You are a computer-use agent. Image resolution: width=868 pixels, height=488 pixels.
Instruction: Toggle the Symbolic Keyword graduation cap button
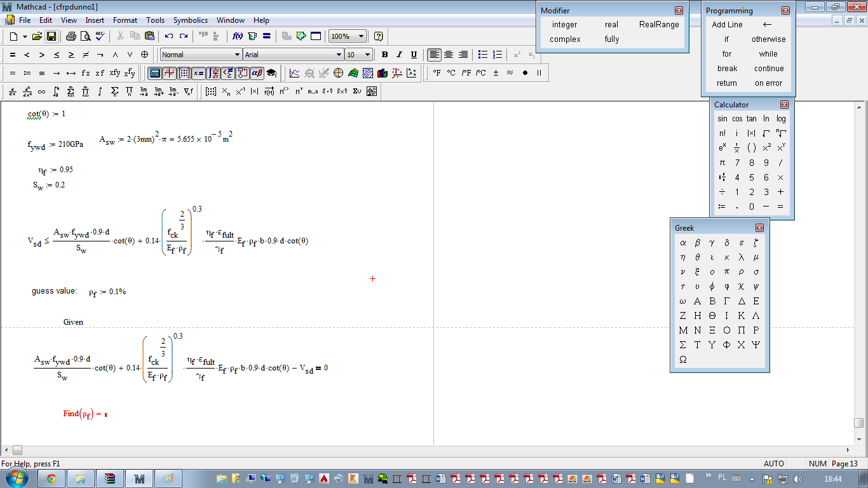(x=272, y=73)
